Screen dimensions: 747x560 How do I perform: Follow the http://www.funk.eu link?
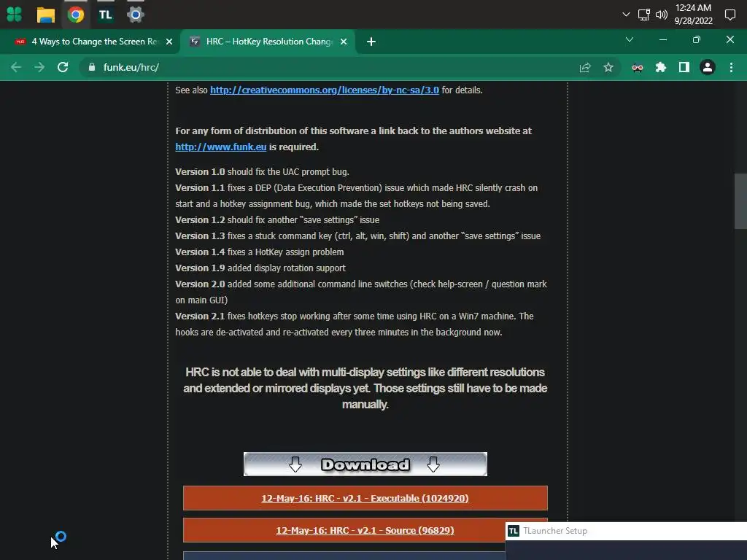coord(220,147)
